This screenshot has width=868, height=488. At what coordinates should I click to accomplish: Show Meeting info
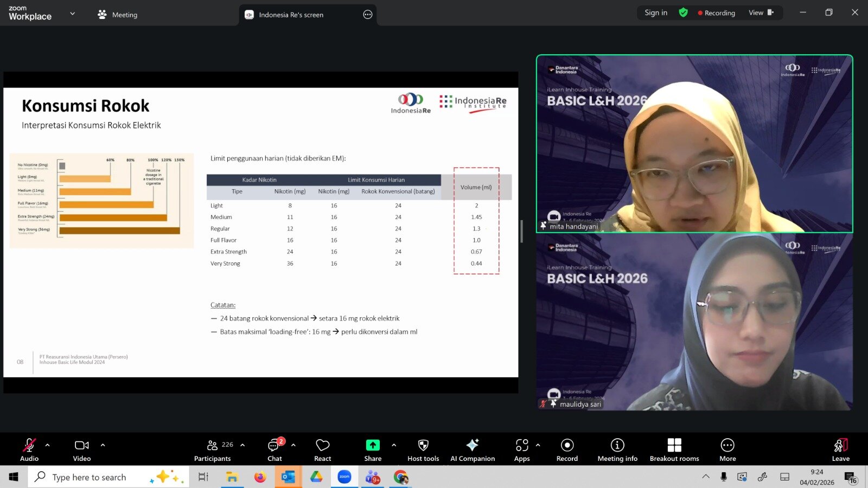pos(617,450)
